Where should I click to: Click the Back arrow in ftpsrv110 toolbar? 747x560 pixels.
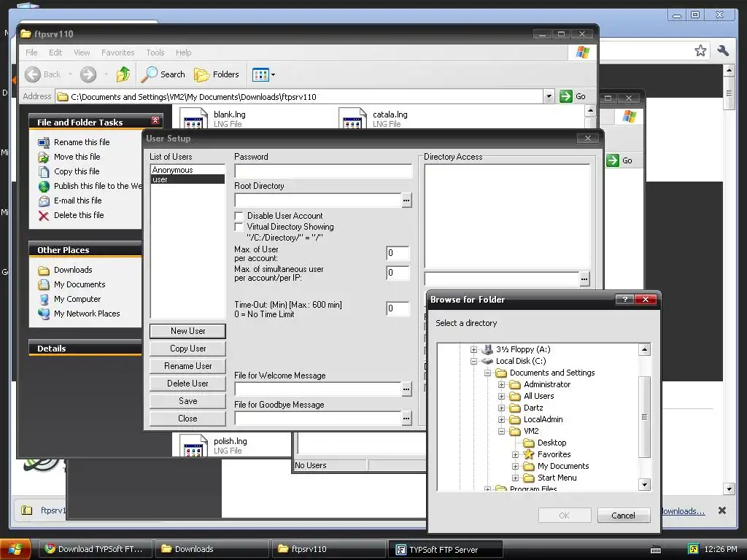pos(33,74)
